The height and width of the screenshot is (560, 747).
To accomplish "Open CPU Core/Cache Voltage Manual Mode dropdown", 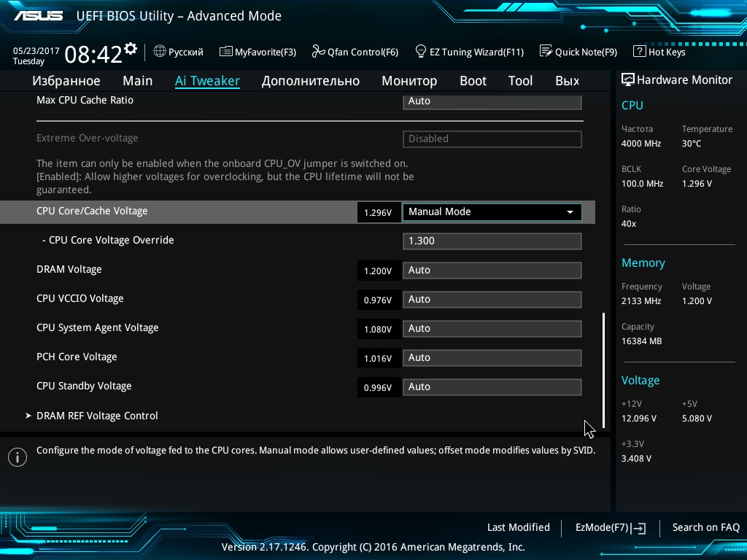I will click(x=492, y=212).
